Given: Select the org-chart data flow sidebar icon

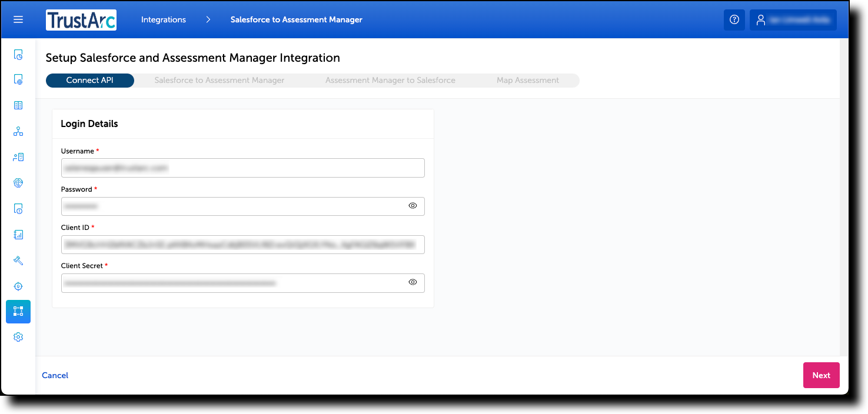Looking at the screenshot, I should [18, 131].
